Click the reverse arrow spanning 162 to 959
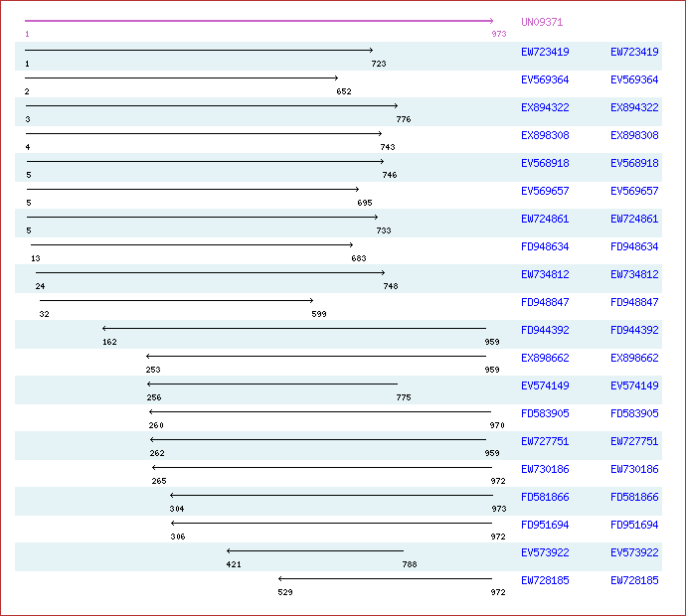 pyautogui.click(x=294, y=328)
